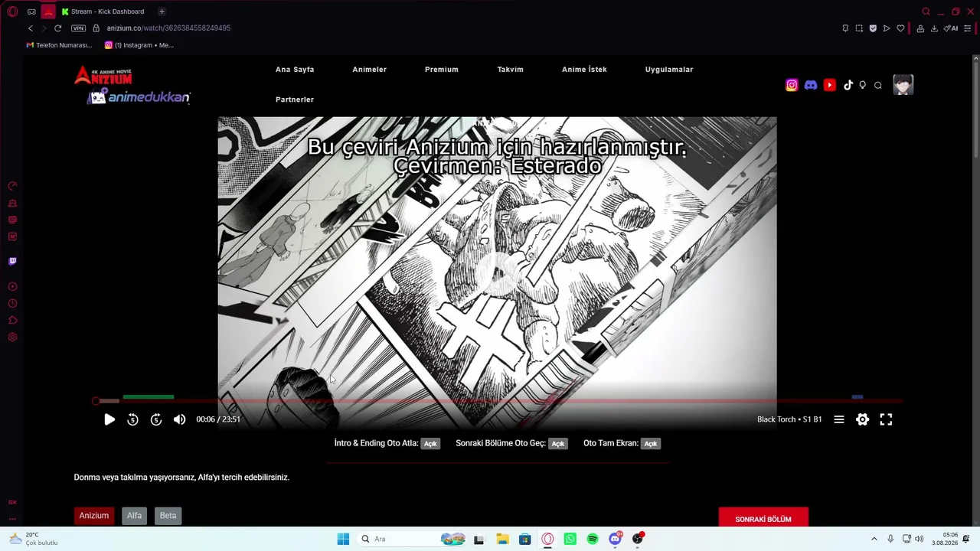Screen dimensions: 980x551
Task: Open the browser search tabs icon
Action: (x=926, y=11)
